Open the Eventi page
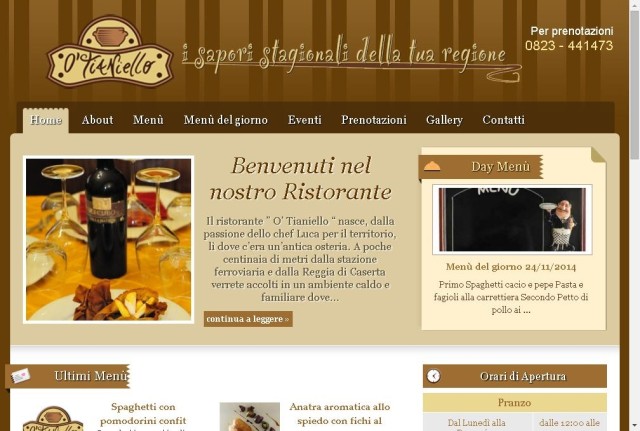640x431 pixels. 304,120
